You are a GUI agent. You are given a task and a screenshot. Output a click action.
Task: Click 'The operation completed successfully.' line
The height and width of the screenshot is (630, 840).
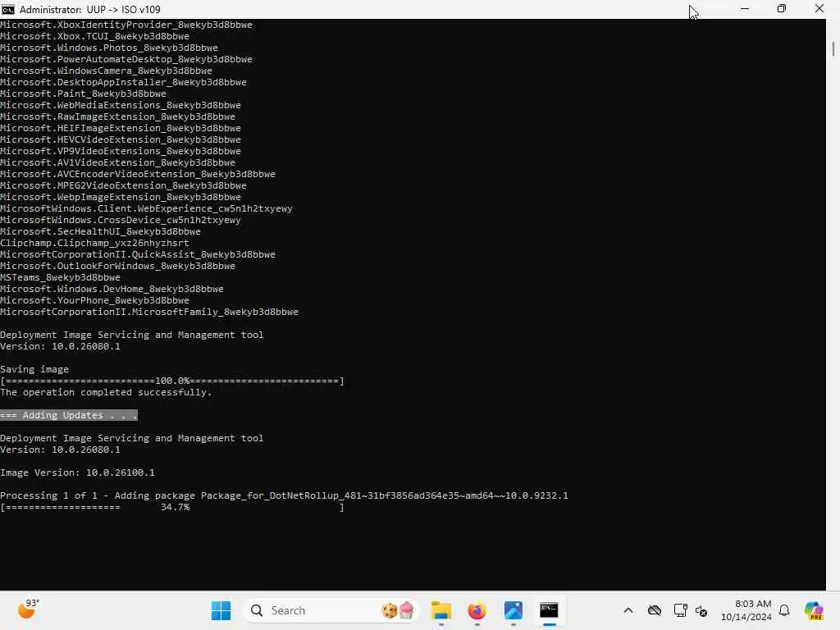point(106,393)
